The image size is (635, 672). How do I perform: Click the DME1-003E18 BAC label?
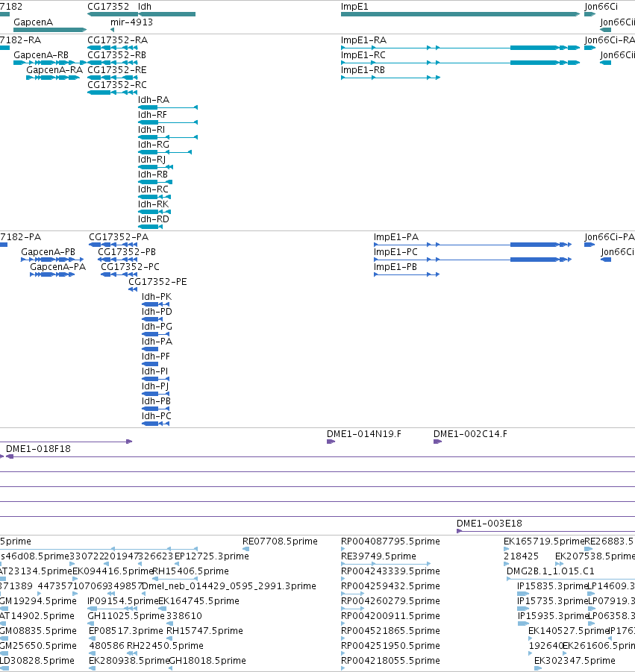tap(489, 524)
